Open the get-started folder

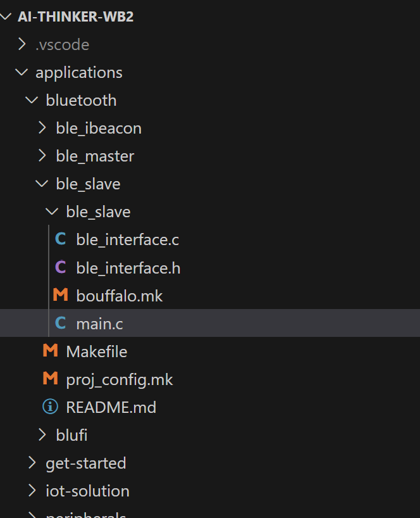[x=86, y=463]
